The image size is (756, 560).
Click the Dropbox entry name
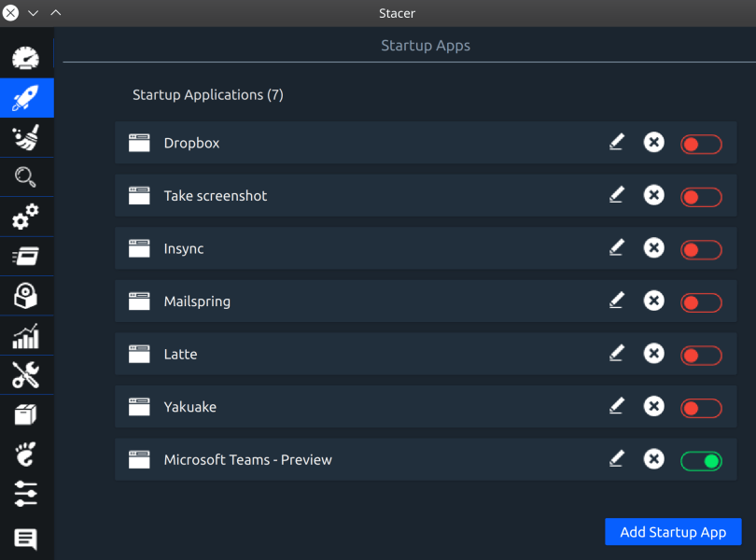pyautogui.click(x=191, y=143)
